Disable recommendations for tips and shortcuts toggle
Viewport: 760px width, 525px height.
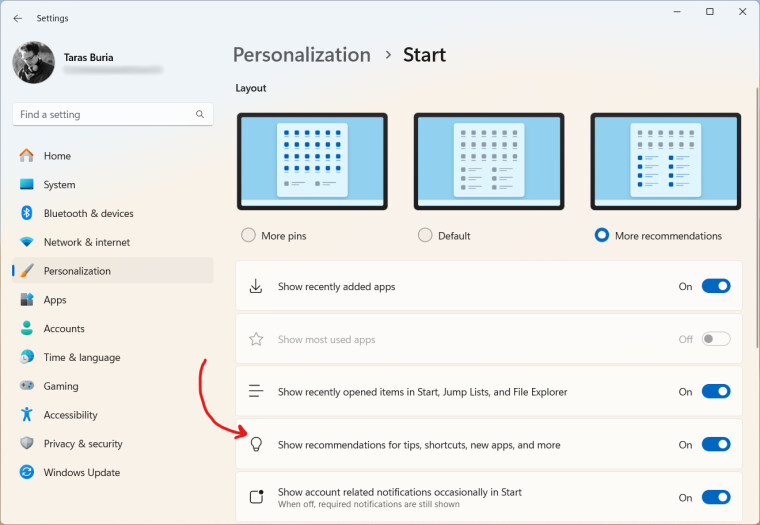pos(715,445)
